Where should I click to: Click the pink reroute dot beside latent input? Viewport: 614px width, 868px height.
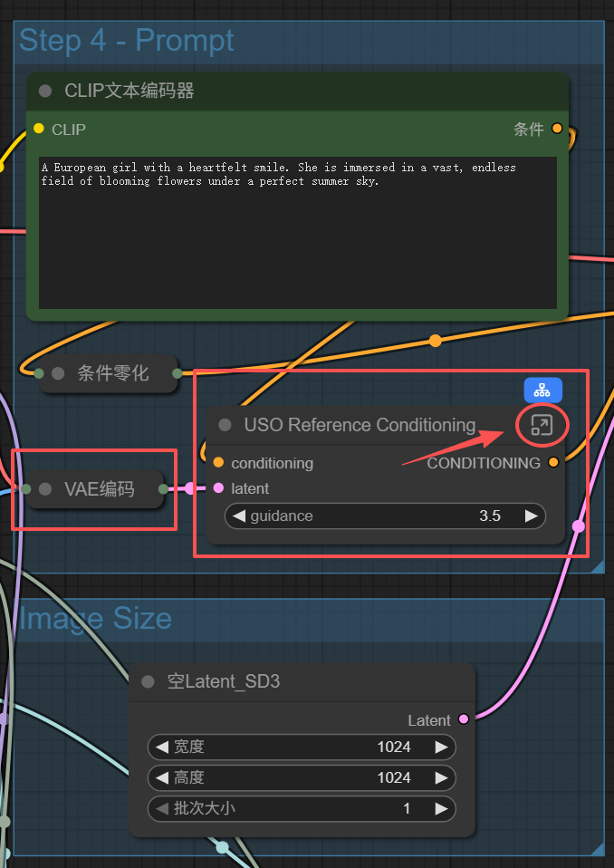coord(190,488)
